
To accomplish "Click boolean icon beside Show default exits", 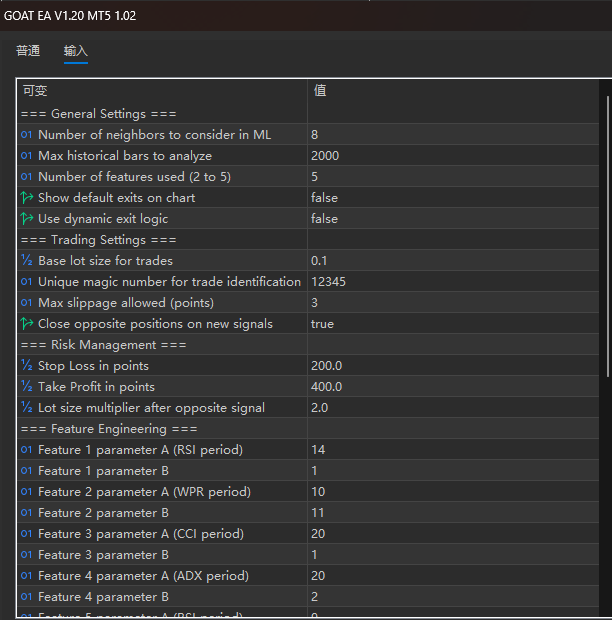I will 26,198.
